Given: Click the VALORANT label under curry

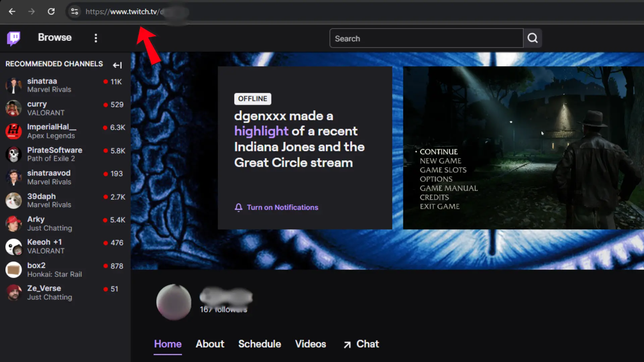Looking at the screenshot, I should 46,113.
